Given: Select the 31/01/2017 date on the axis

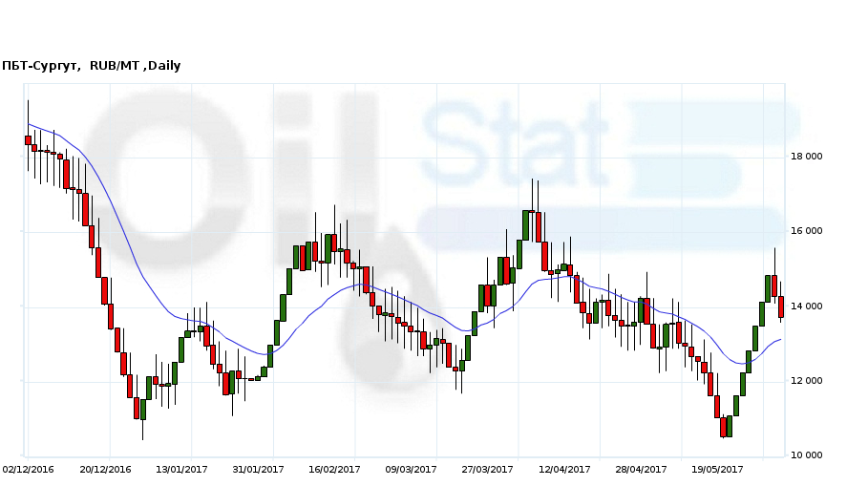Looking at the screenshot, I should tap(258, 469).
